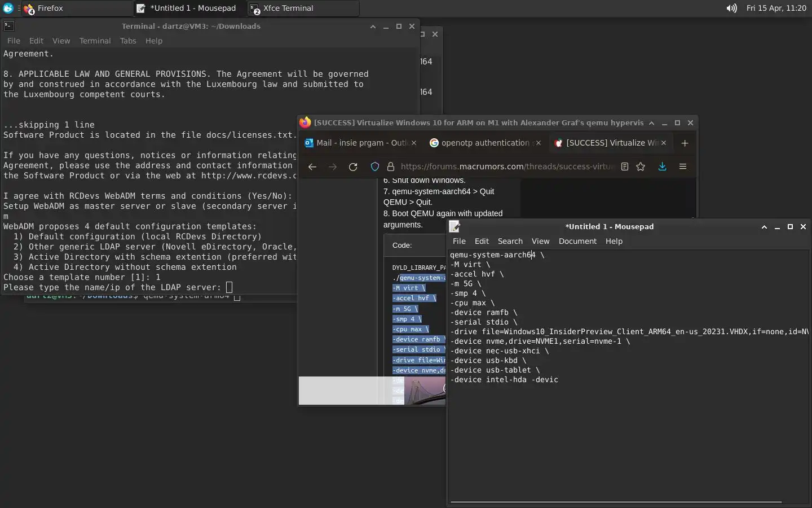Click the clock showing Fri 15 Apr

[776, 8]
